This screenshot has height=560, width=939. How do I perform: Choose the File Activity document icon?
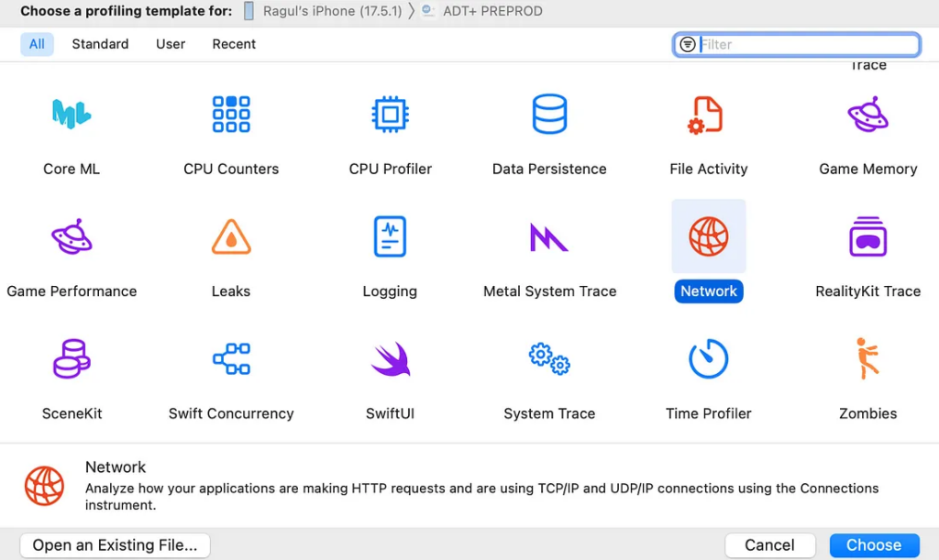[705, 115]
